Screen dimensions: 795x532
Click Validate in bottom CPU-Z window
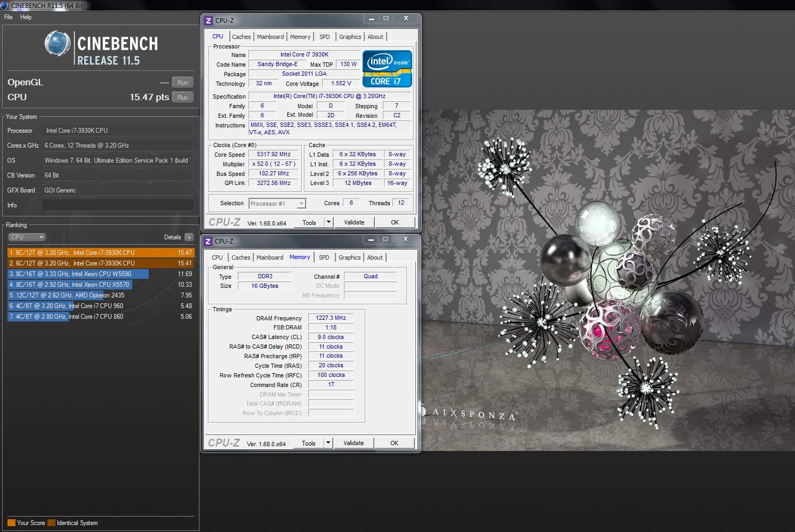tap(354, 443)
